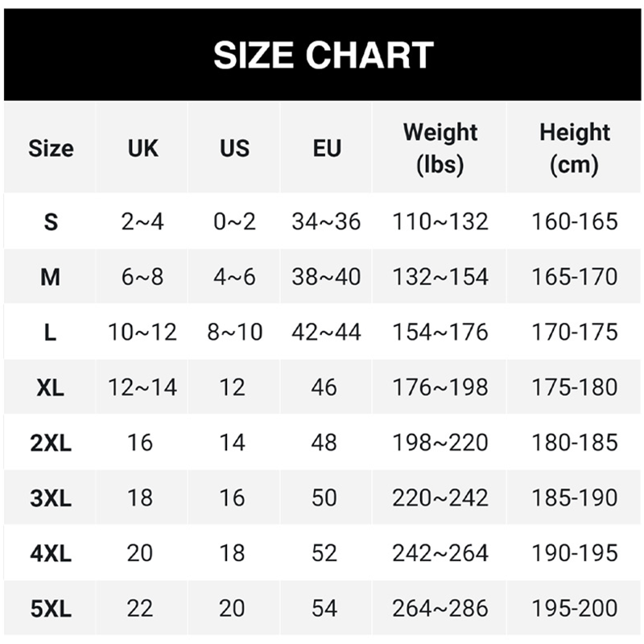The width and height of the screenshot is (644, 644).
Task: Click the 110~132 weight cell
Action: click(440, 221)
